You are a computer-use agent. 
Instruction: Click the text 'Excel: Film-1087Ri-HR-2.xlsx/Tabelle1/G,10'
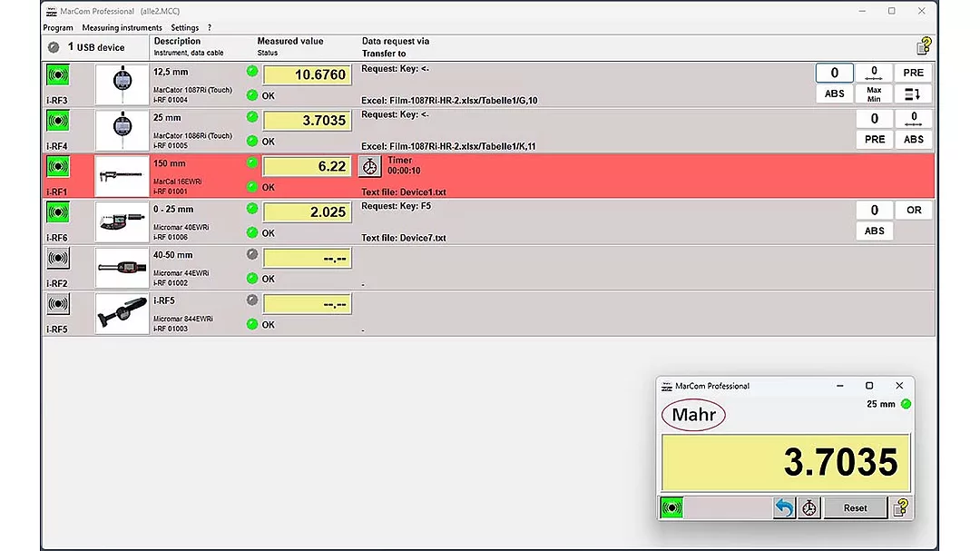pos(449,100)
